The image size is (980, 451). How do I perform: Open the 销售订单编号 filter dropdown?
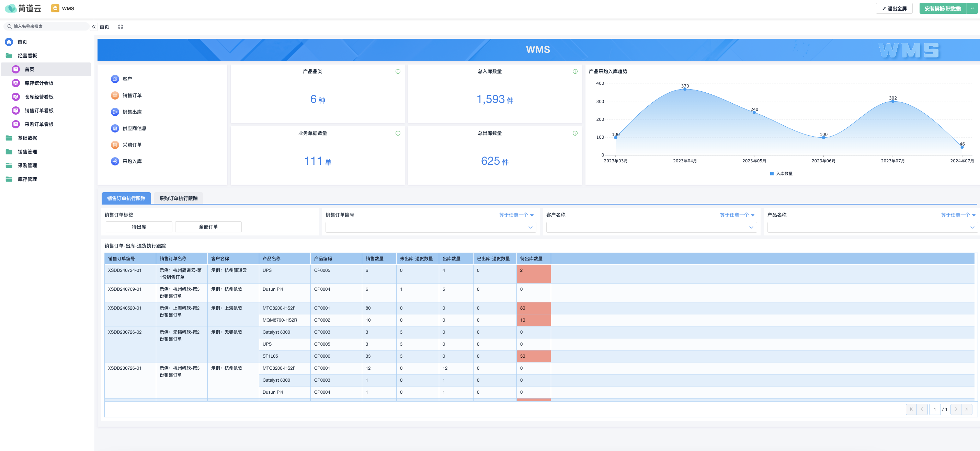point(430,228)
